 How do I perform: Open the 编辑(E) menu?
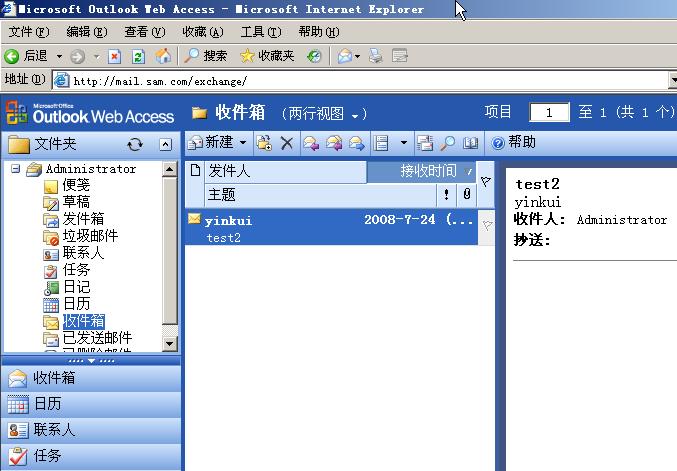coord(87,32)
